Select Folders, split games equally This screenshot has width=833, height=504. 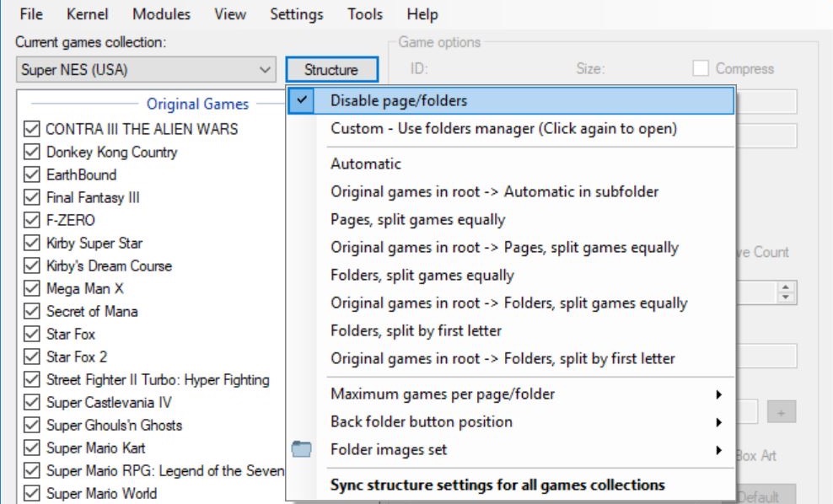[x=511, y=275]
